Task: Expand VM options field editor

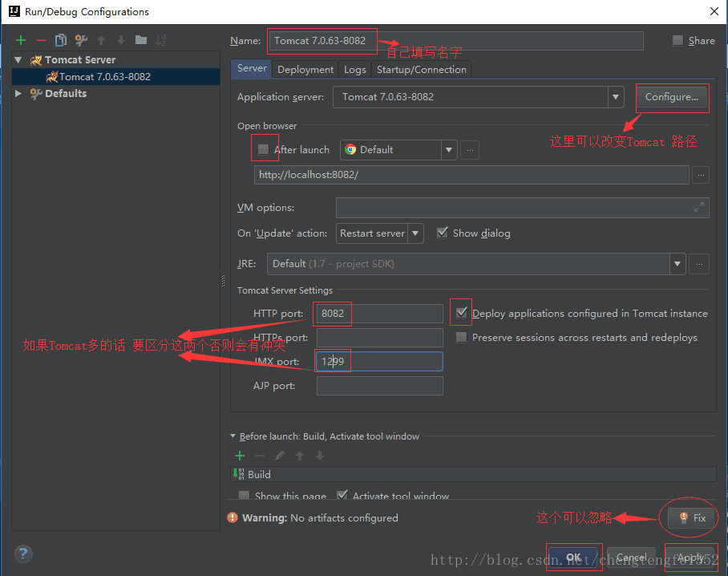Action: click(x=699, y=207)
